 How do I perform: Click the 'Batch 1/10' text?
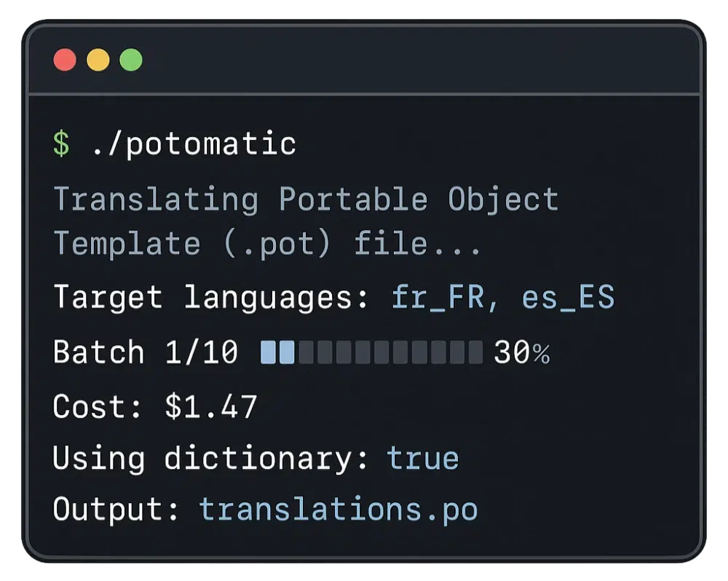point(146,353)
